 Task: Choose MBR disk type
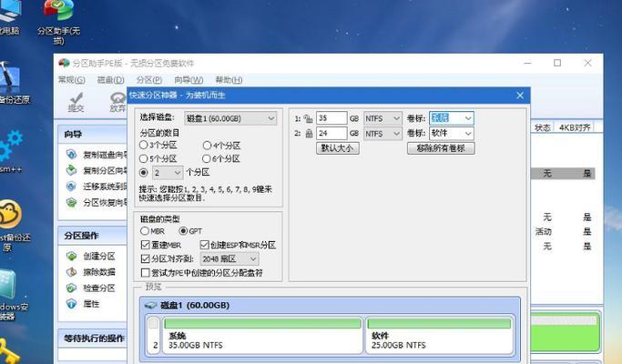152,231
